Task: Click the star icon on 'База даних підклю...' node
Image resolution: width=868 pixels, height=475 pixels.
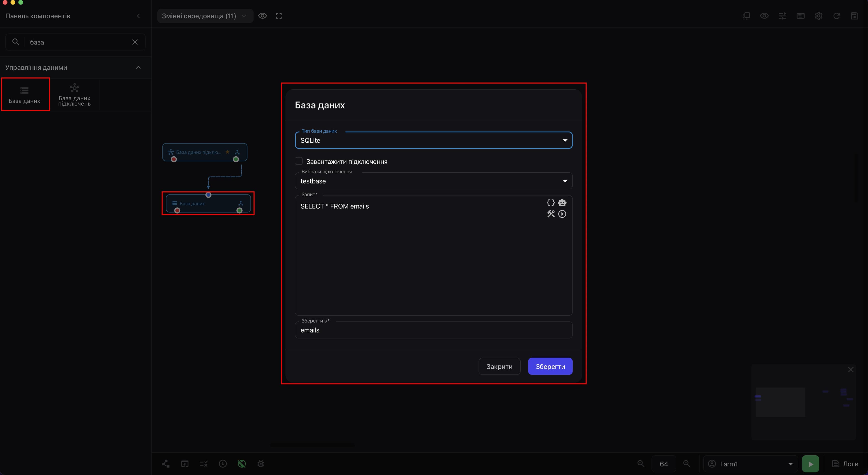Action: (227, 152)
